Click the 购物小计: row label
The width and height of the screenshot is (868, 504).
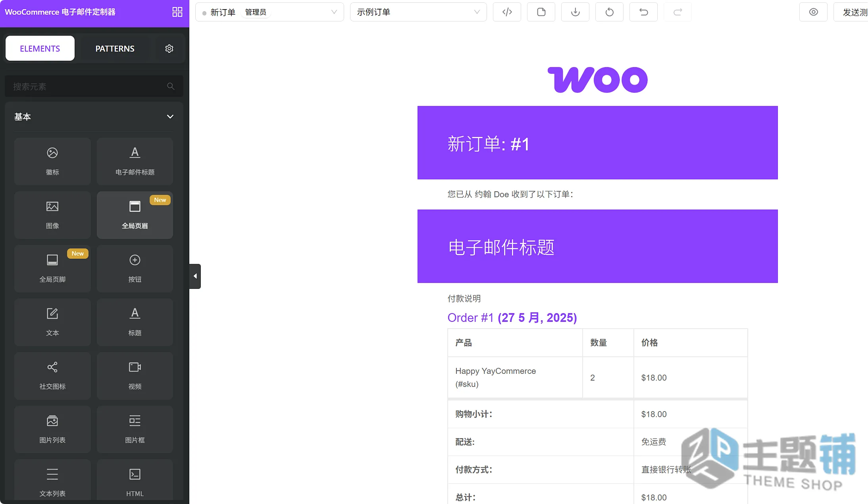coord(473,414)
